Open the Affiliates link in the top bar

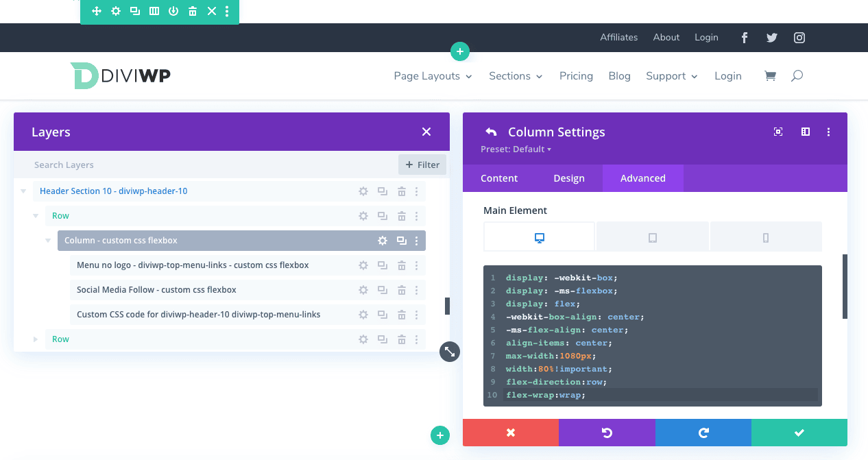pyautogui.click(x=619, y=38)
